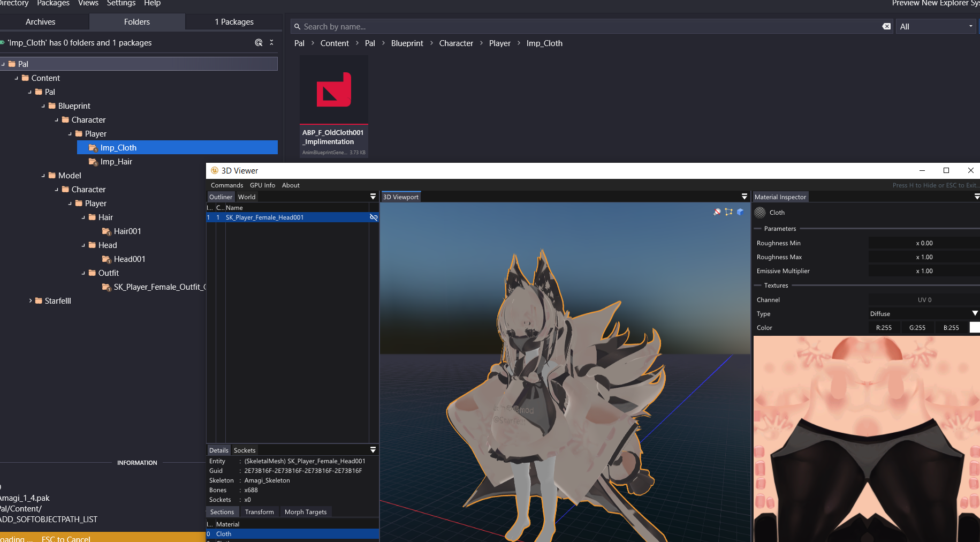Open the Help menu
The width and height of the screenshot is (980, 542).
[x=153, y=3]
